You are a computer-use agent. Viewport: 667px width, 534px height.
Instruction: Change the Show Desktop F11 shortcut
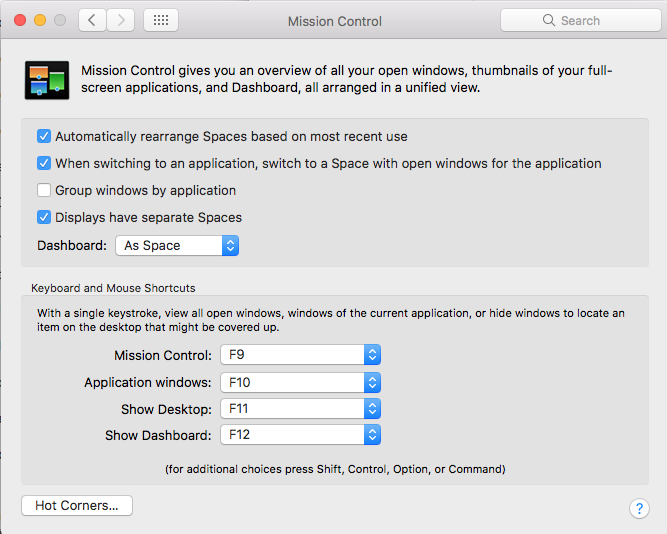pyautogui.click(x=300, y=408)
